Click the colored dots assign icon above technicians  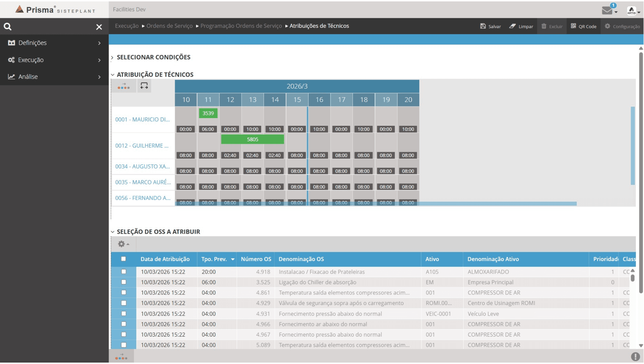coord(123,86)
